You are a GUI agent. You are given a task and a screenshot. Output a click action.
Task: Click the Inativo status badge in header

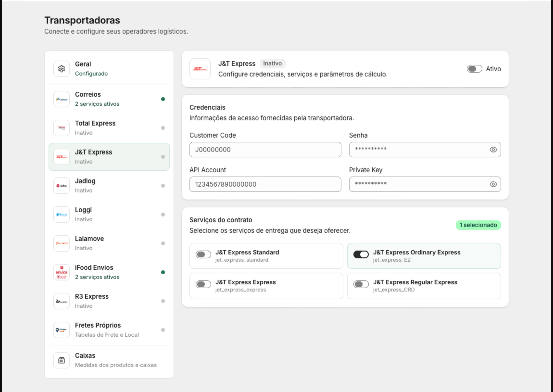[272, 63]
